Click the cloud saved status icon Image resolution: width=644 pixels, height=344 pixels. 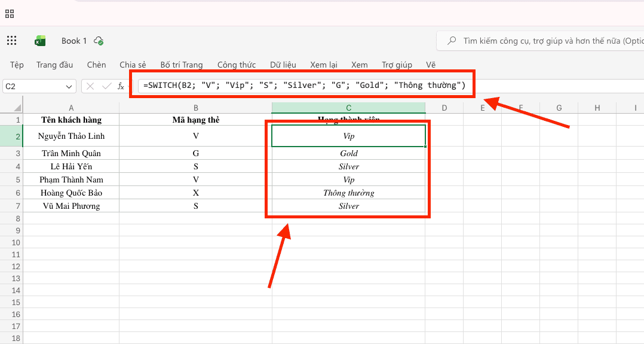[x=99, y=41]
